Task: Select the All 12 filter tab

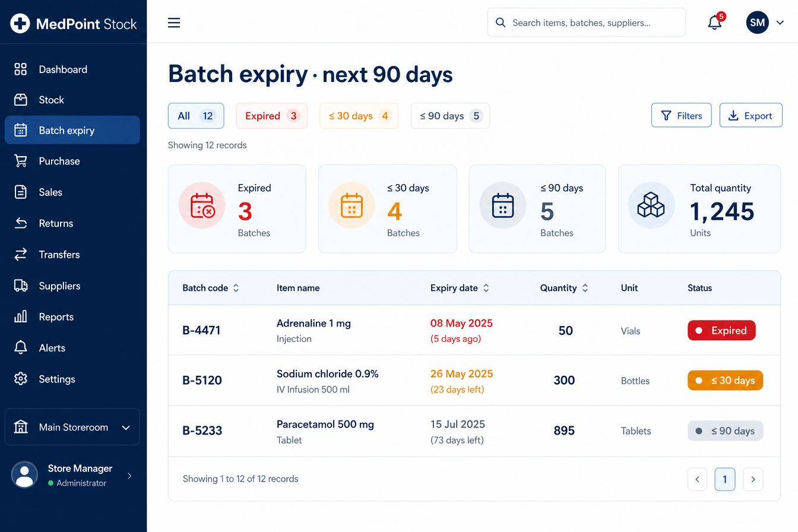Action: tap(196, 116)
